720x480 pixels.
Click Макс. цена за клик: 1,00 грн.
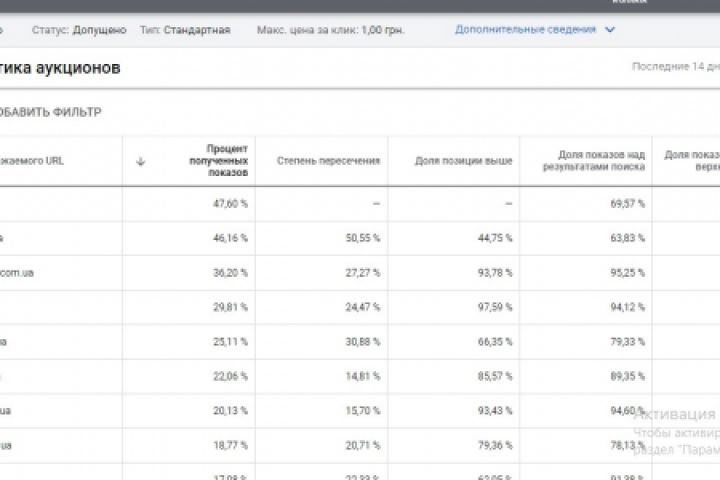(331, 30)
